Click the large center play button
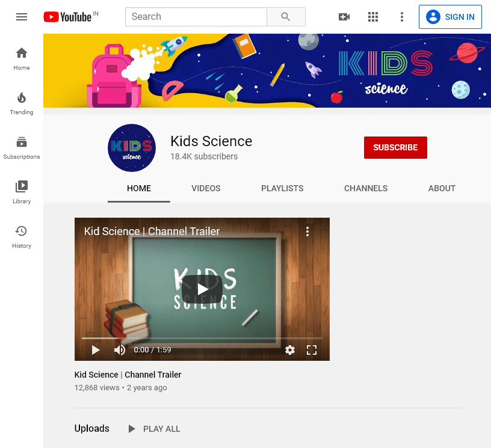Viewport: 491px width, 448px height. tap(202, 289)
